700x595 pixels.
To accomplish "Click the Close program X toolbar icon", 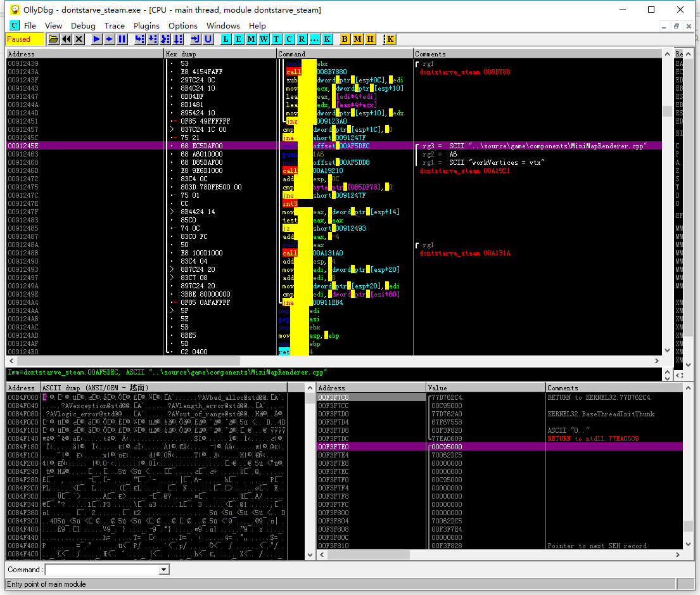I will [79, 39].
